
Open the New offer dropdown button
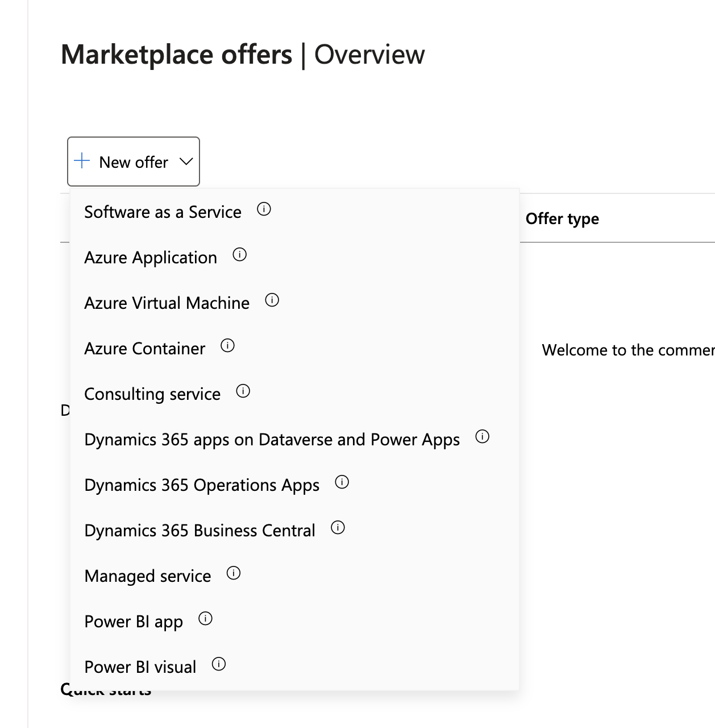[134, 162]
